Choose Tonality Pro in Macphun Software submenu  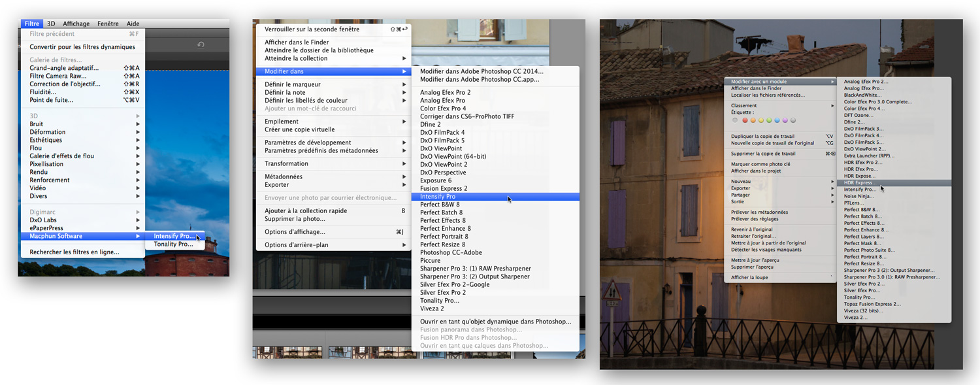coord(174,244)
